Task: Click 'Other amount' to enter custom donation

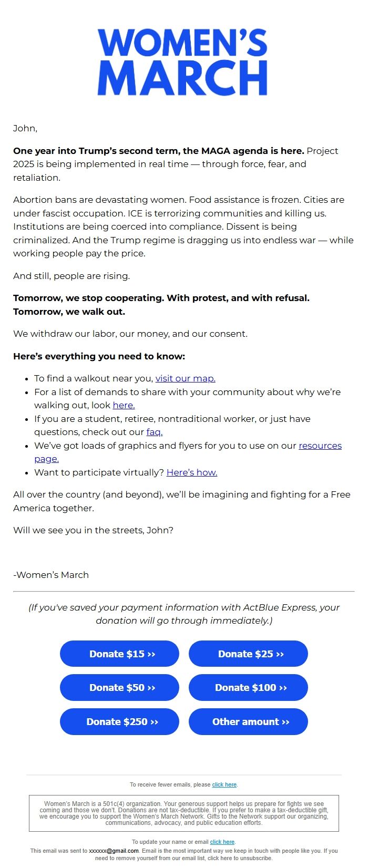Action: (x=248, y=721)
